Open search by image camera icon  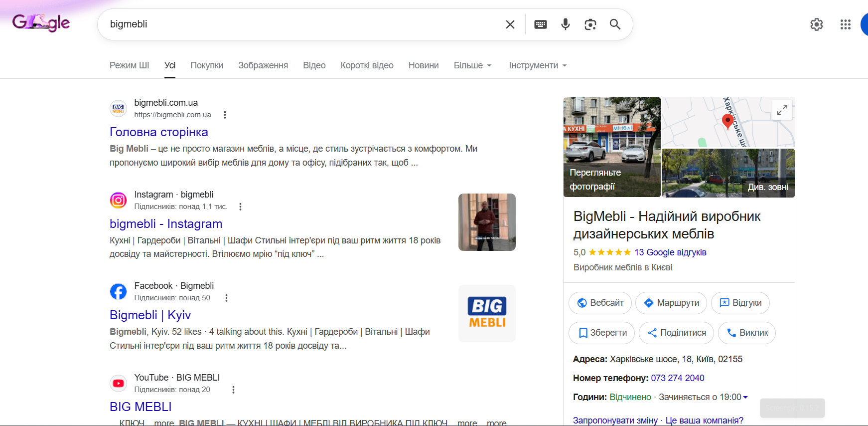coord(590,24)
